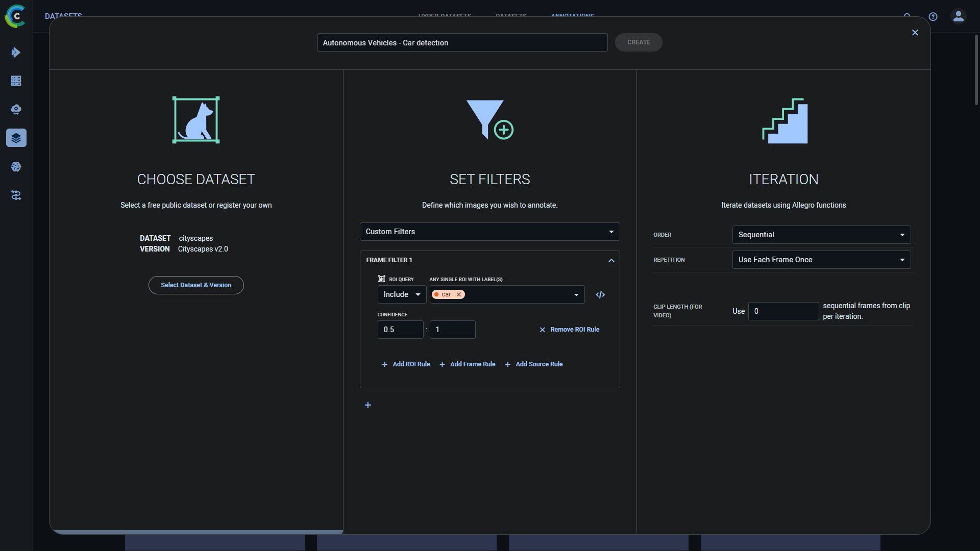980x551 pixels.
Task: Click the ClearML logo icon
Action: click(15, 16)
